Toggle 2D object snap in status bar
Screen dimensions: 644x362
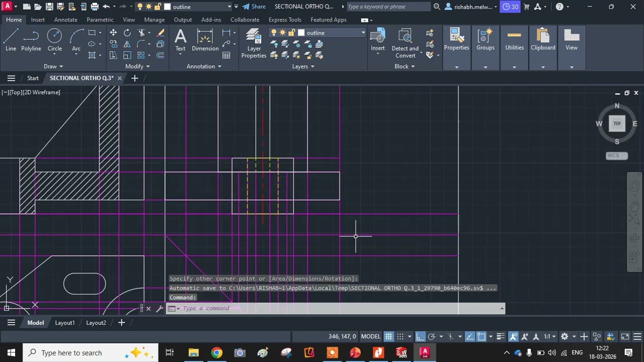tap(481, 336)
